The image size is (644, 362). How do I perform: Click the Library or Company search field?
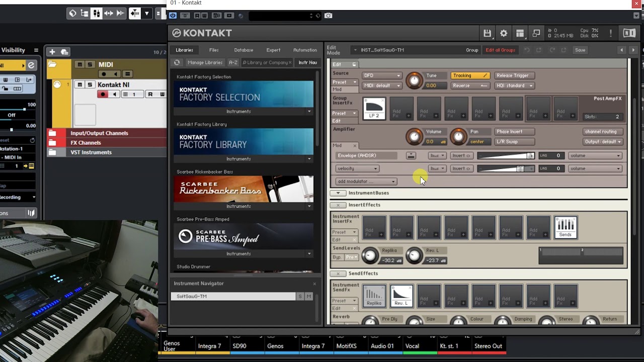(267, 62)
